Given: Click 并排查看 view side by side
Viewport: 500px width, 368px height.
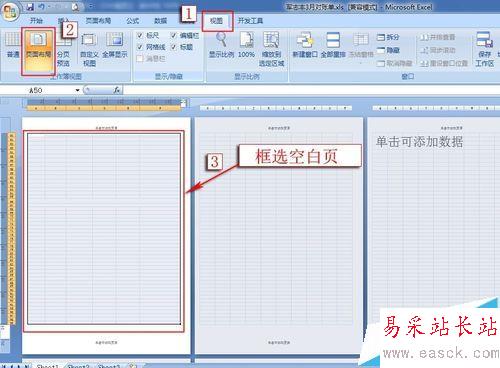Looking at the screenshot, I should pyautogui.click(x=437, y=37).
